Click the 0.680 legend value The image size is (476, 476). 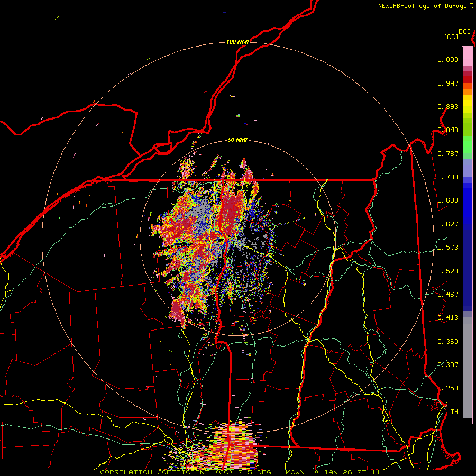(x=448, y=200)
